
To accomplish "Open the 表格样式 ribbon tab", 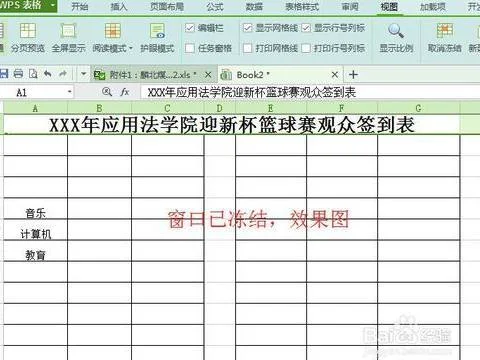I will [302, 7].
